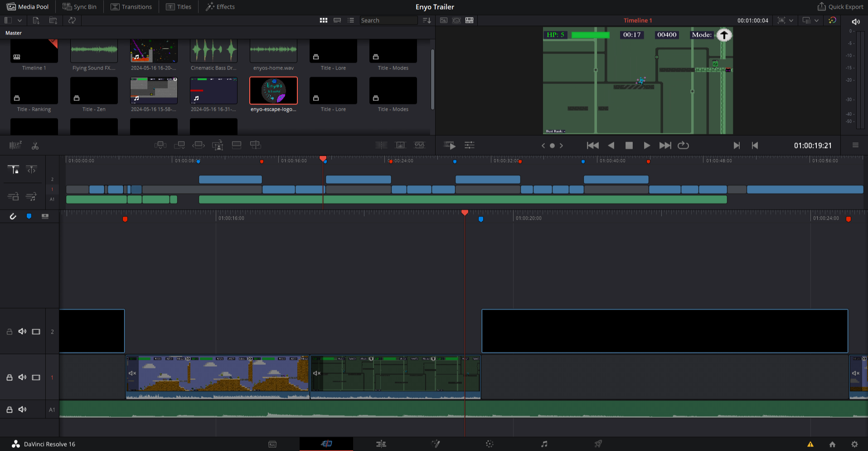Switch to the Effects tab
The width and height of the screenshot is (868, 451).
(220, 7)
